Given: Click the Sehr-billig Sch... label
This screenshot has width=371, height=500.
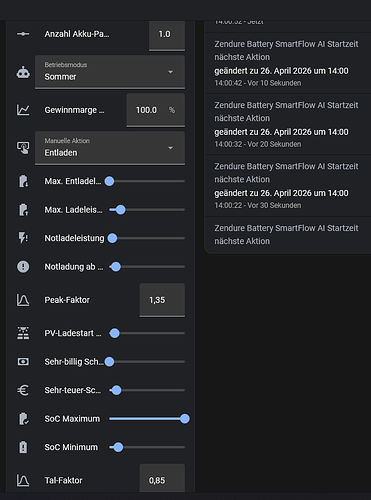Looking at the screenshot, I should click(74, 362).
